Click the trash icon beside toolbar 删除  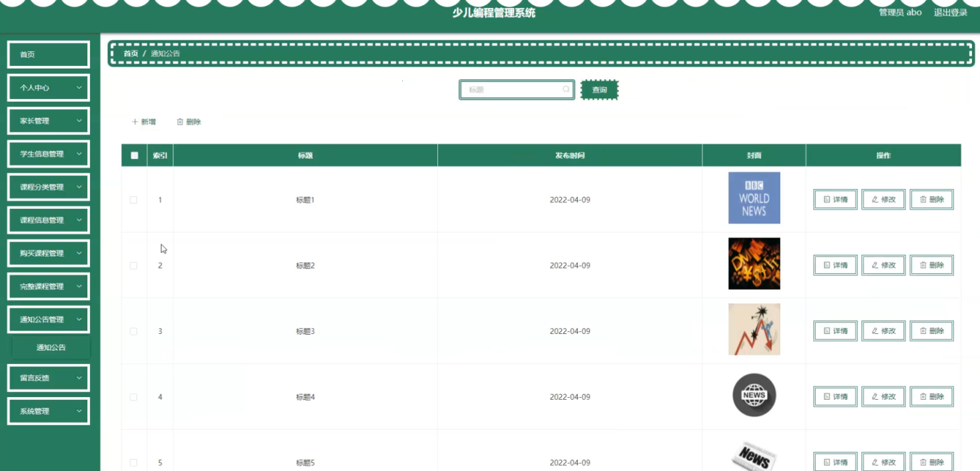click(x=180, y=122)
